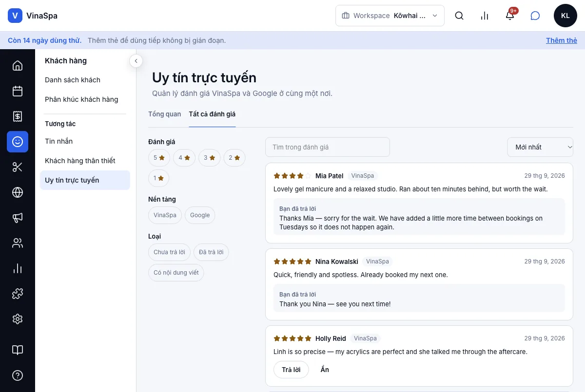The image size is (585, 392).
Task: Open the book guide icon
Action: point(18,350)
